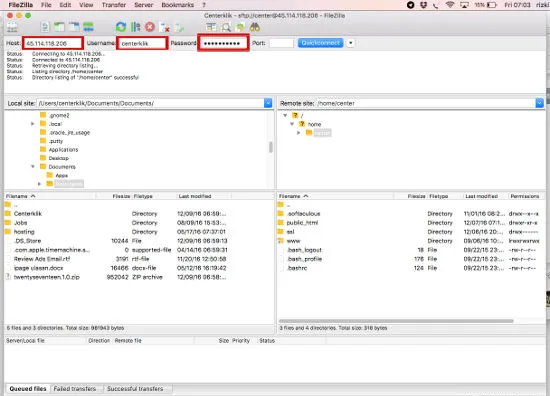
Task: Click the Password input field
Action: (223, 43)
